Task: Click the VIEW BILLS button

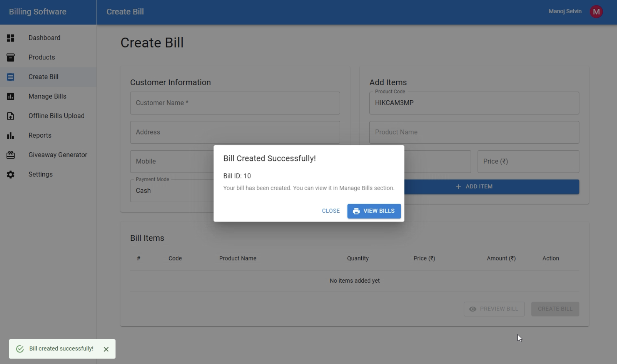Action: pos(374,211)
